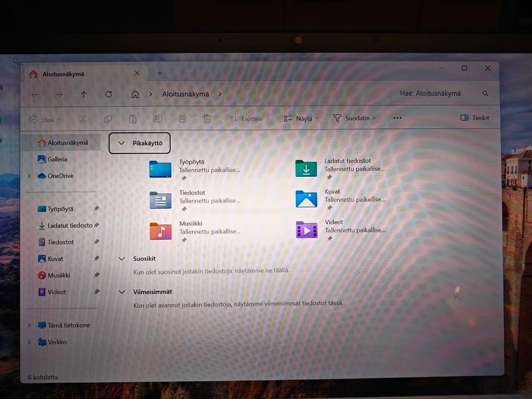Screen dimensions: 532x399
Task: Collapse the Suosikit section
Action: [122, 259]
